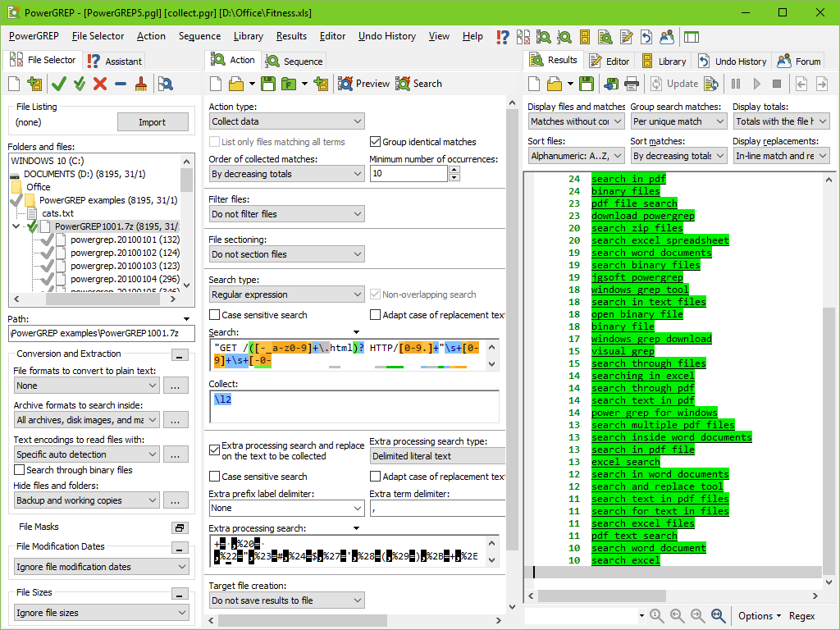
Task: Click the Collect text box
Action: pos(354,406)
